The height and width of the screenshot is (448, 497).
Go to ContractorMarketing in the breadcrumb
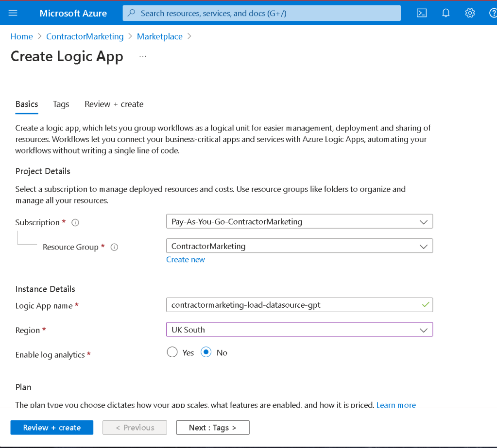pyautogui.click(x=85, y=36)
